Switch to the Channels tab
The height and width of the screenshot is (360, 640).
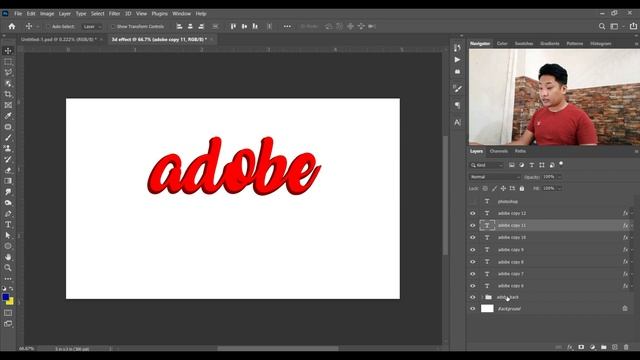[499, 151]
